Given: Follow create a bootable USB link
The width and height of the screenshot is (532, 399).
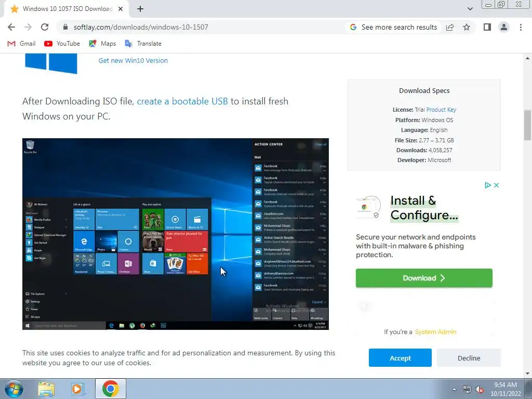Looking at the screenshot, I should click(x=182, y=101).
